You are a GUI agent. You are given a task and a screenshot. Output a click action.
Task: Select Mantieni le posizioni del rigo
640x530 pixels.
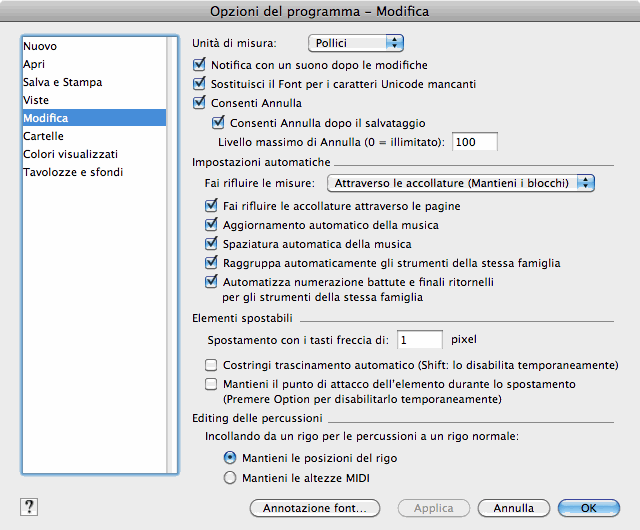230,457
